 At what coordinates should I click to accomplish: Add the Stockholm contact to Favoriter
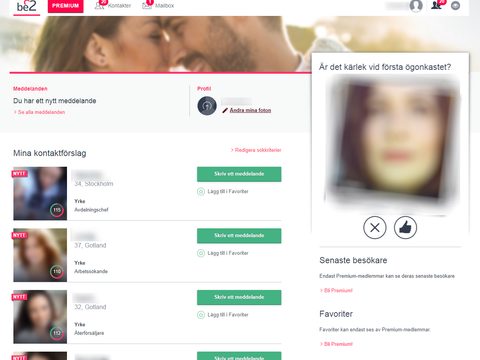tap(223, 191)
